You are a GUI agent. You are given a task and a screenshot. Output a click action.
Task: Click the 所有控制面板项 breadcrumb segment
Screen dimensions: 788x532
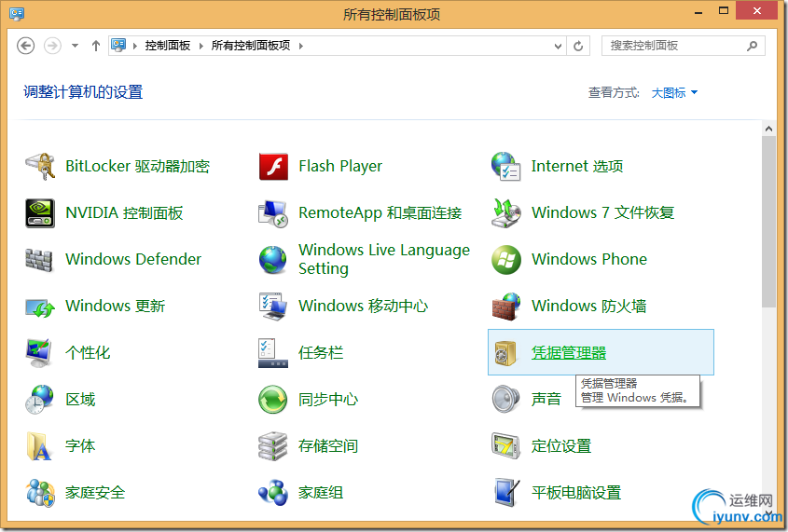coord(251,46)
